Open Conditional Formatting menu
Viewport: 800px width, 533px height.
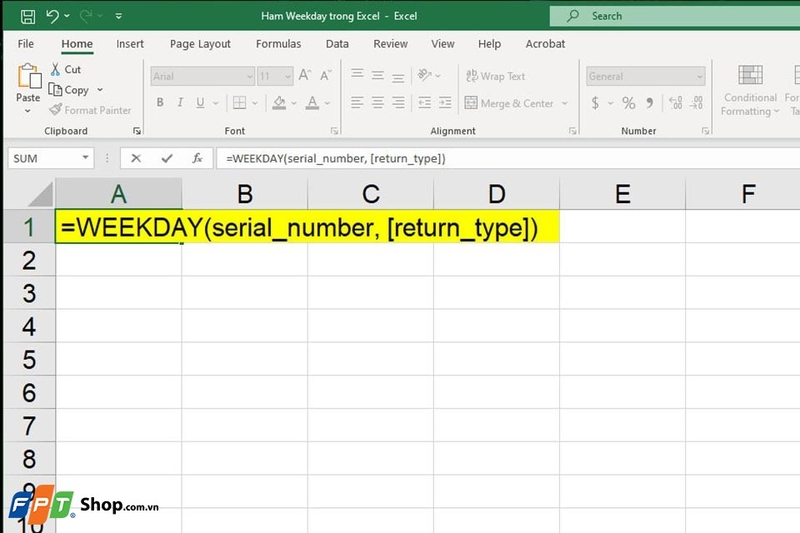click(750, 91)
